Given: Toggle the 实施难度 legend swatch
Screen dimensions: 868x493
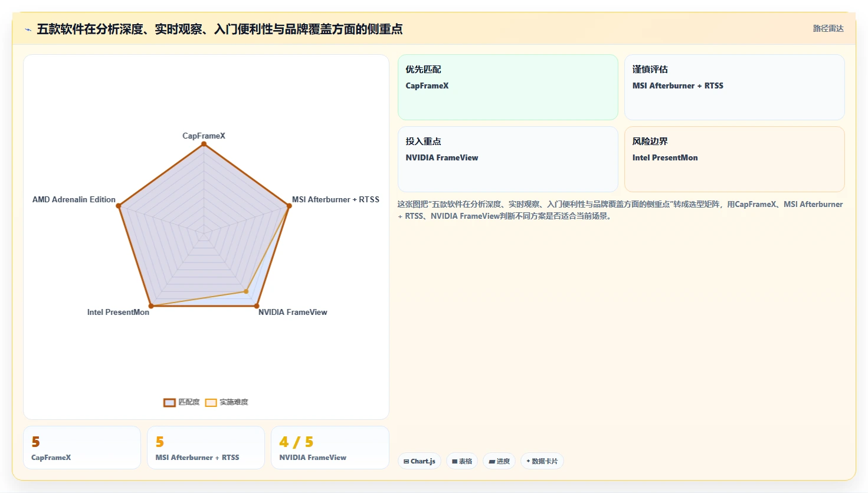Looking at the screenshot, I should tap(211, 403).
